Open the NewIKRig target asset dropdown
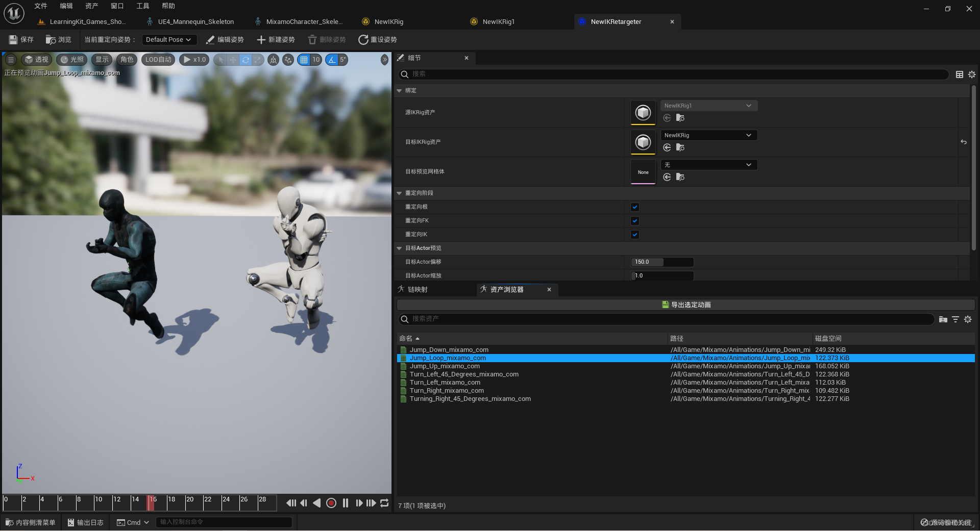The height and width of the screenshot is (531, 980). pos(708,135)
